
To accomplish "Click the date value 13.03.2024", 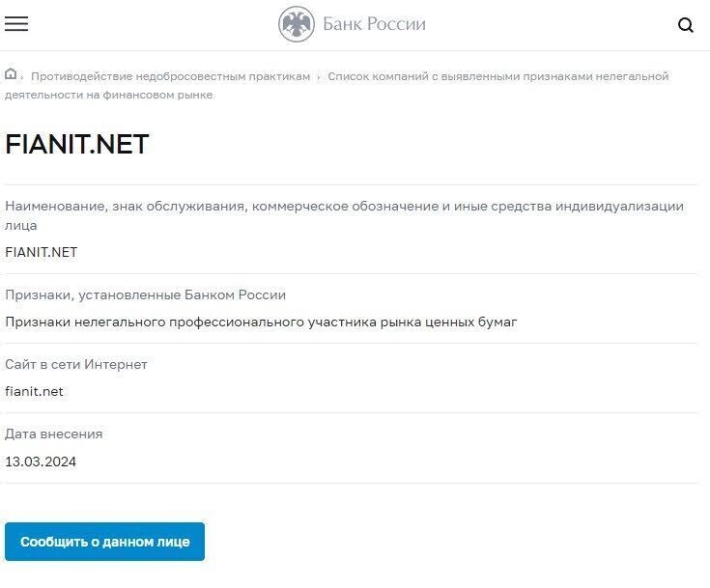I will coord(41,462).
